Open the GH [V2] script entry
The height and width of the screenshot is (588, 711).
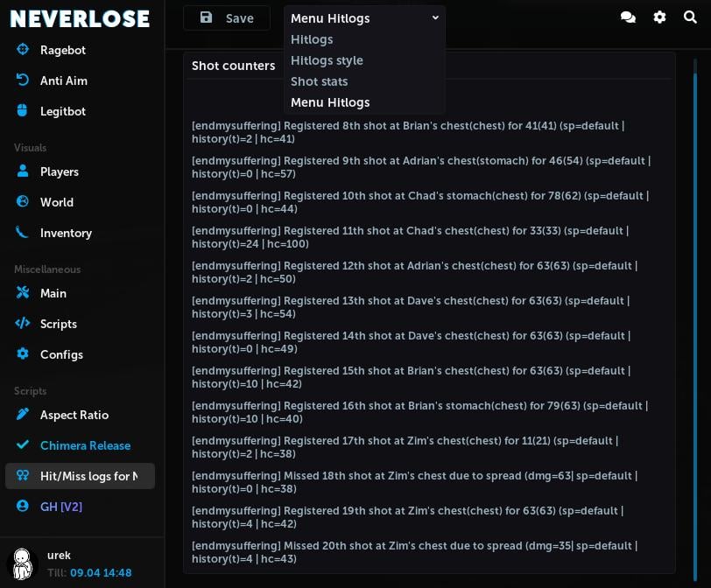pos(61,507)
